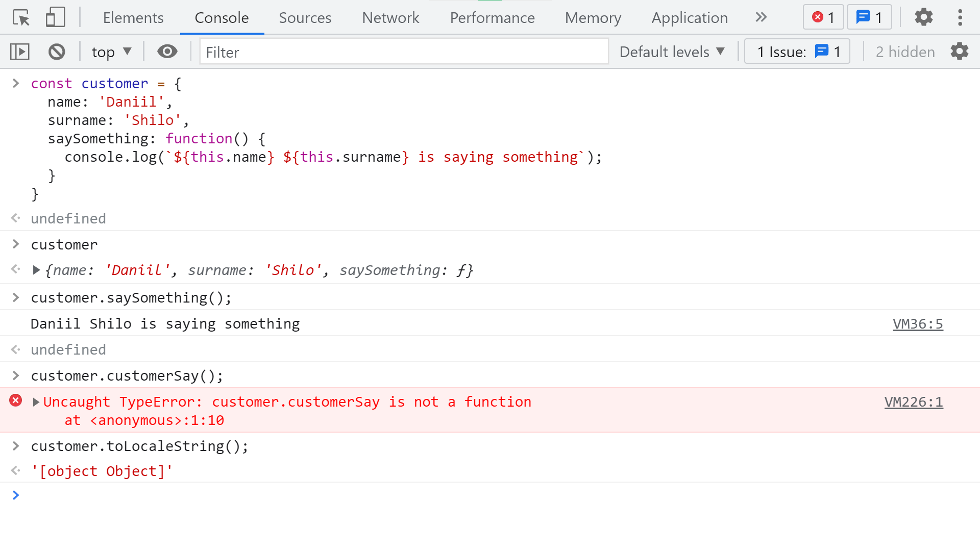Open the VM36:5 source link
The width and height of the screenshot is (980, 551).
[x=918, y=324]
